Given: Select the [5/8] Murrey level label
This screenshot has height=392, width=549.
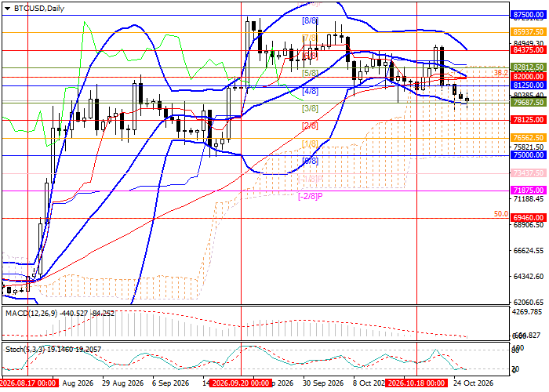Looking at the screenshot, I should click(x=311, y=73).
